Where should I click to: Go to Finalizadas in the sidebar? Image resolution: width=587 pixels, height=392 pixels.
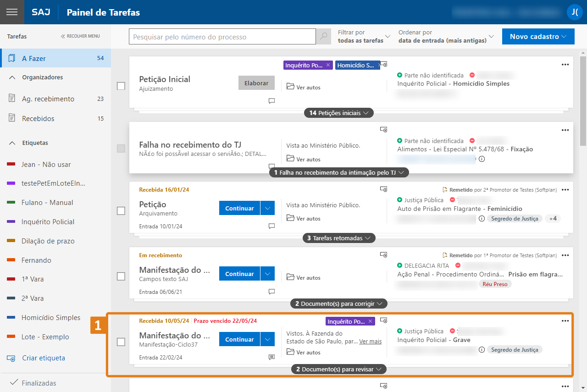pos(39,383)
